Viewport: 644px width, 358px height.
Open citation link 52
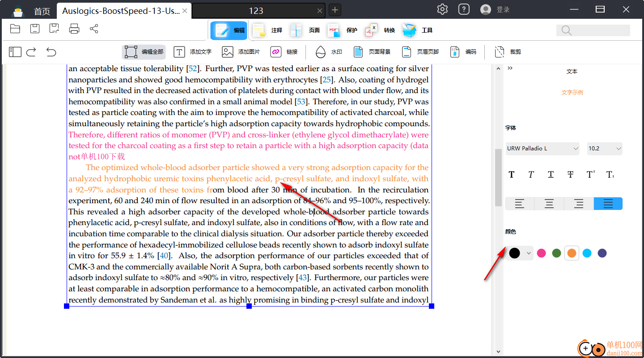point(193,69)
